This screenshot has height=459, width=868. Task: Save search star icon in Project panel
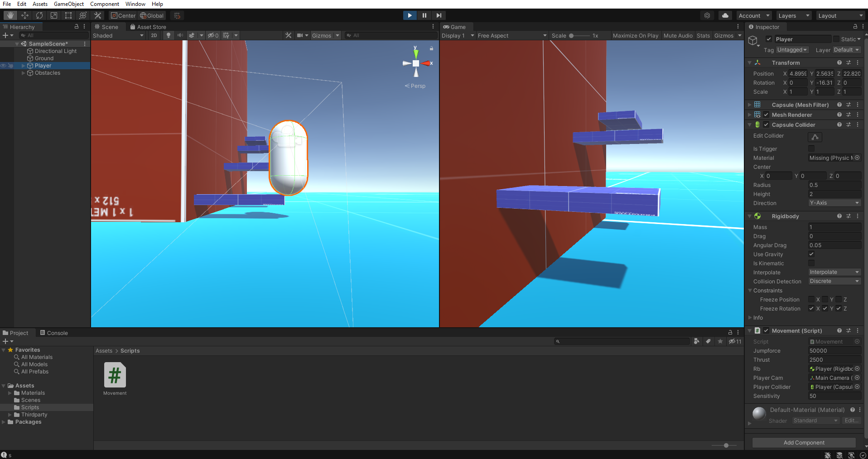pos(720,341)
